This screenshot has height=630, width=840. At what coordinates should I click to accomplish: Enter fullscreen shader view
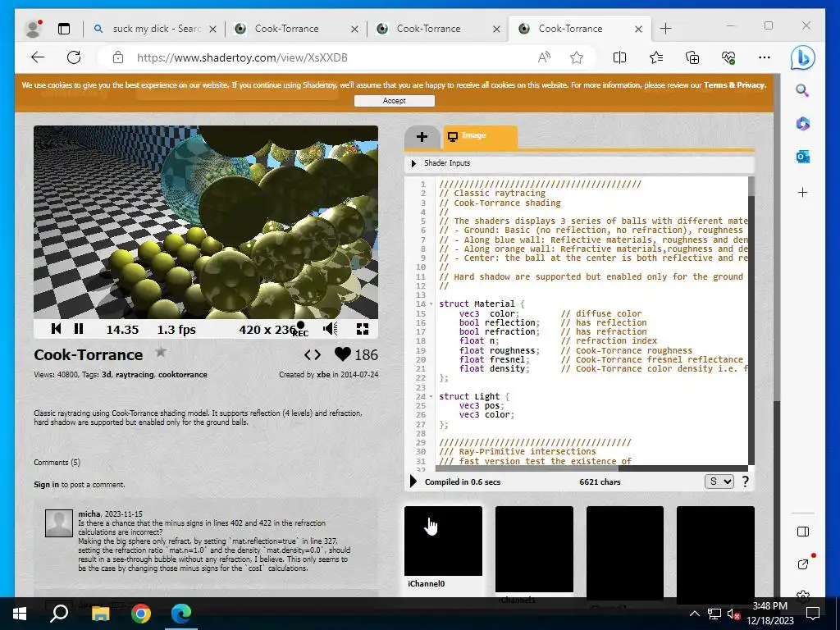click(x=363, y=329)
